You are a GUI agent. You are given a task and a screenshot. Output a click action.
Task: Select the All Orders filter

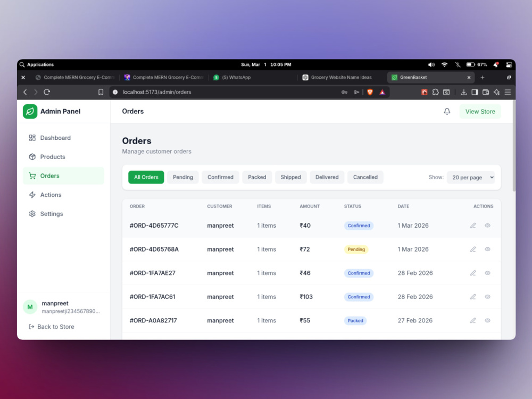click(146, 177)
